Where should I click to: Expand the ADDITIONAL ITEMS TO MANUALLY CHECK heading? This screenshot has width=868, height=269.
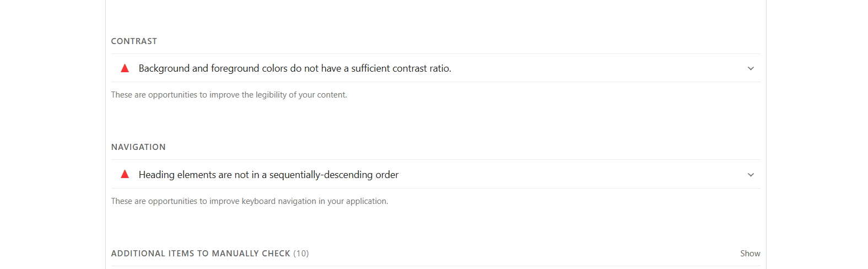(201, 254)
